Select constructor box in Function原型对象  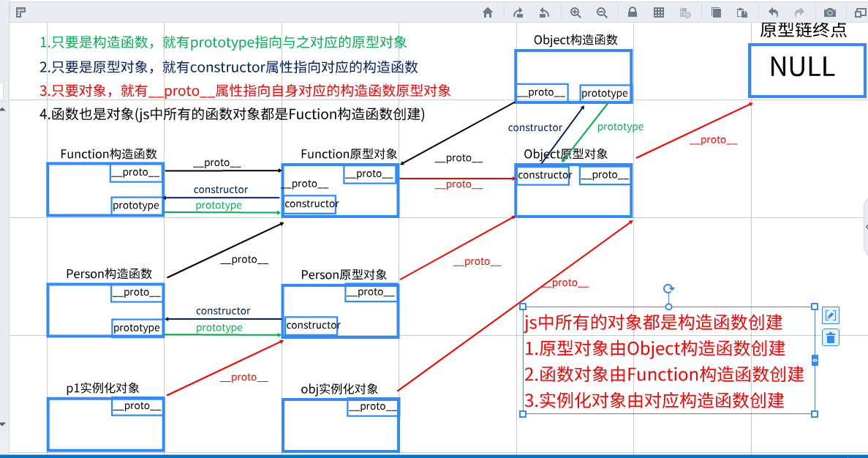(311, 204)
